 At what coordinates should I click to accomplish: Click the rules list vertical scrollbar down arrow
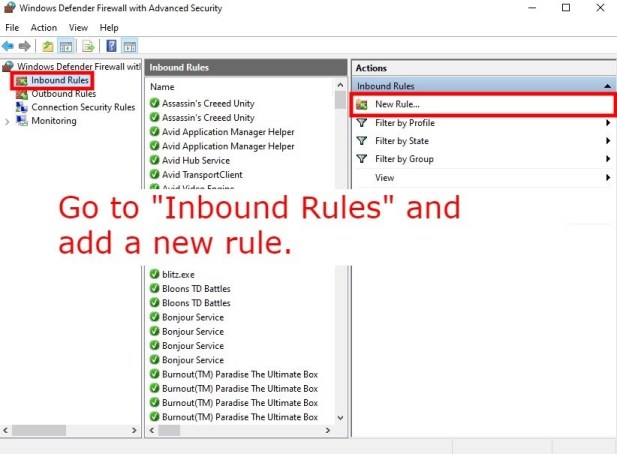tap(340, 418)
